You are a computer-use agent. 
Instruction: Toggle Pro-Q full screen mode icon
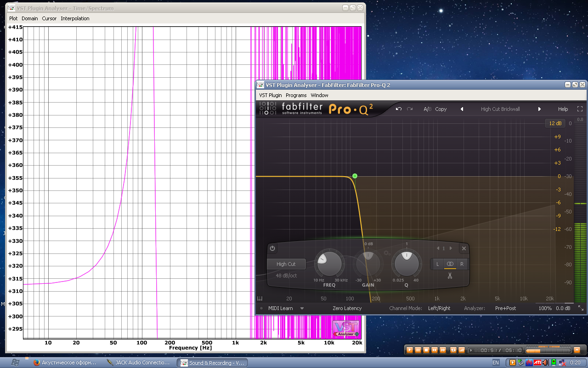580,109
